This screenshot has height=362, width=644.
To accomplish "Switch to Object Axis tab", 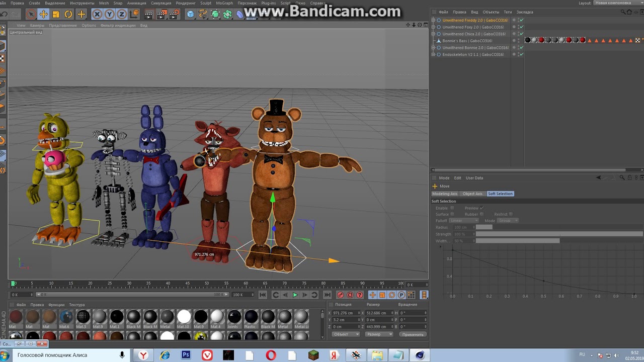I will coord(472,194).
